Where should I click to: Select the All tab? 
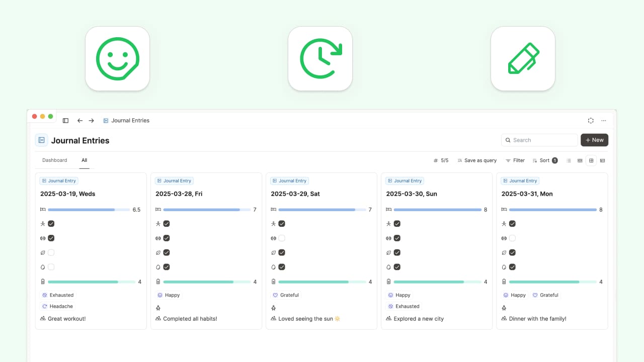click(85, 160)
